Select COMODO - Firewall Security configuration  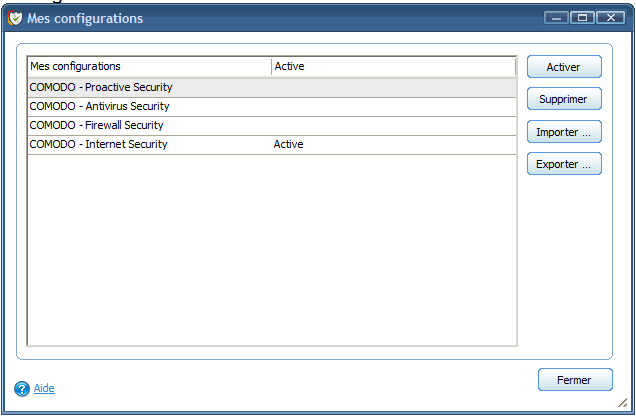coord(272,125)
